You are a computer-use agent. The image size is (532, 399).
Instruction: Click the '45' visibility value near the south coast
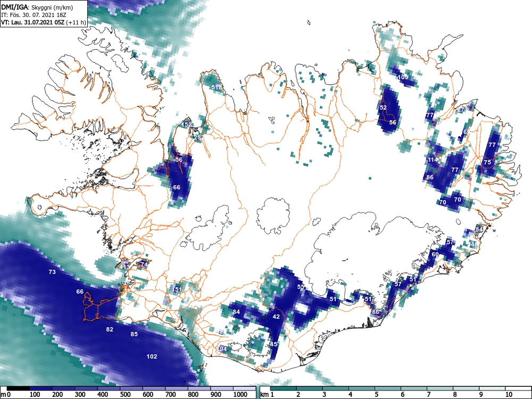click(x=274, y=344)
